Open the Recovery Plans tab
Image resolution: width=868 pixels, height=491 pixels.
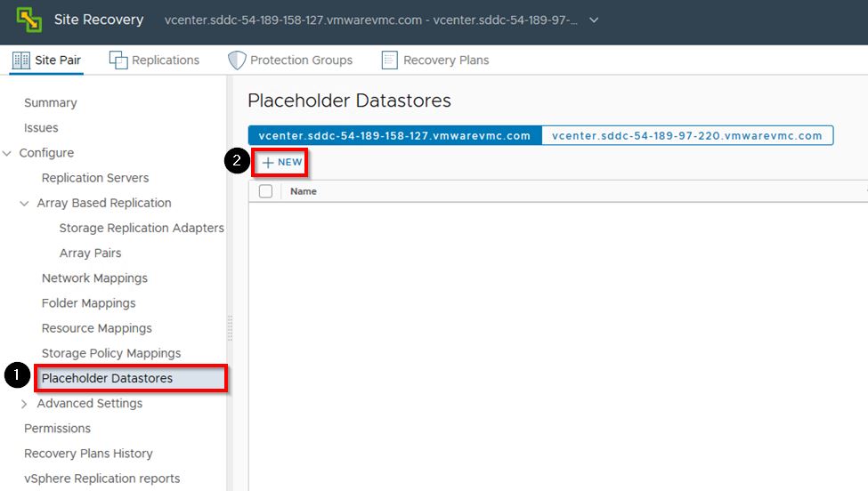(x=435, y=60)
